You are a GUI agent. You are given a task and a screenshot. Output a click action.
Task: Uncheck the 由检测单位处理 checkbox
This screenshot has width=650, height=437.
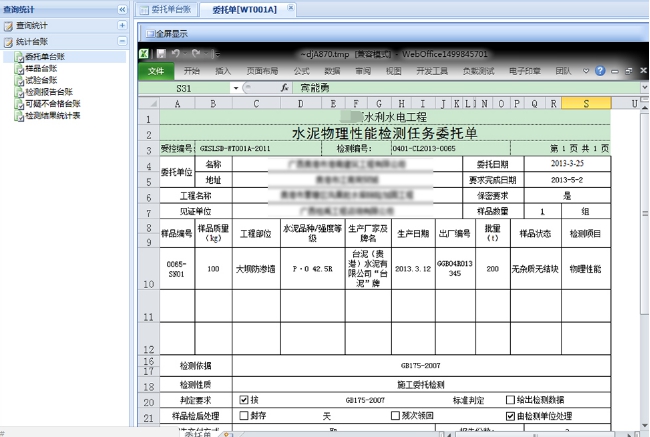click(x=510, y=415)
